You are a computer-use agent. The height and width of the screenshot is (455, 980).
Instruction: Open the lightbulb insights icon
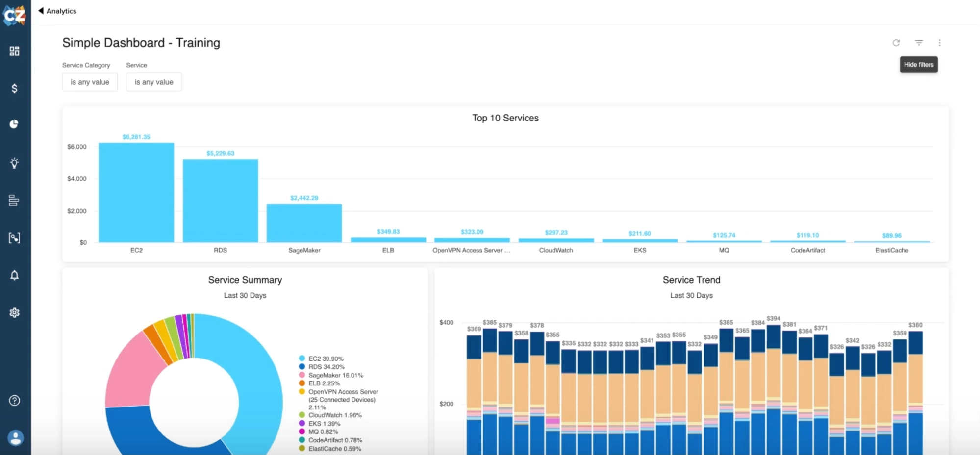pos(14,163)
